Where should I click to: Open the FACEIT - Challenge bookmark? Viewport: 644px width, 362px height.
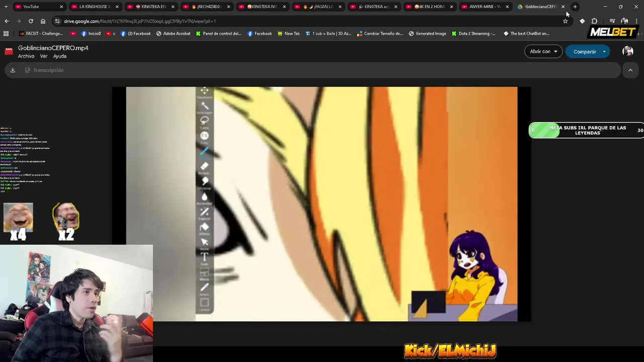tap(41, 34)
